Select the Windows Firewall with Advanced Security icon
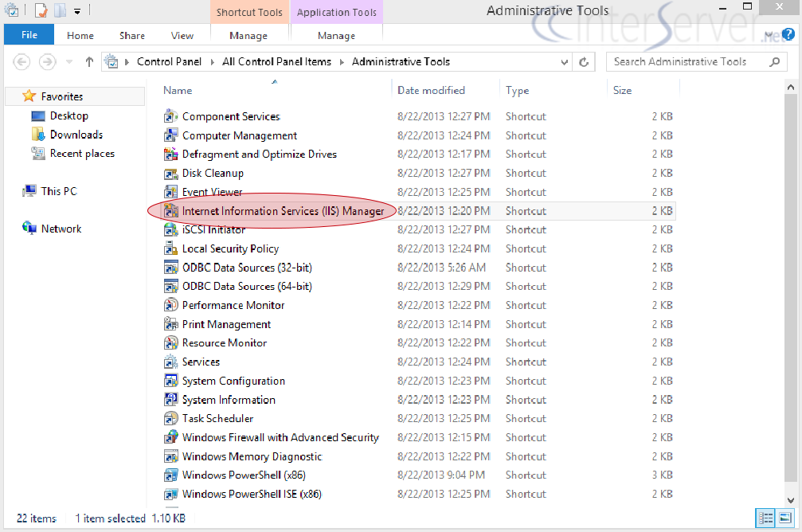The image size is (802, 532). (170, 437)
